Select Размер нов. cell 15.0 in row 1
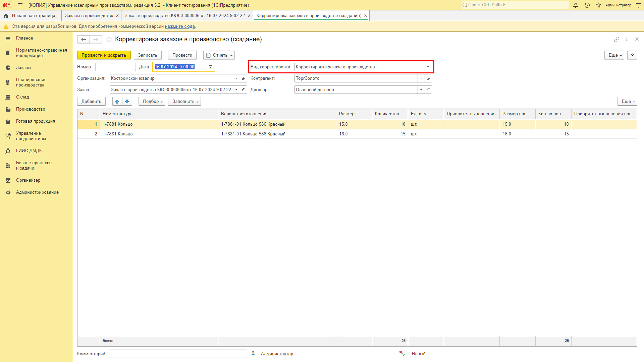 [518, 124]
